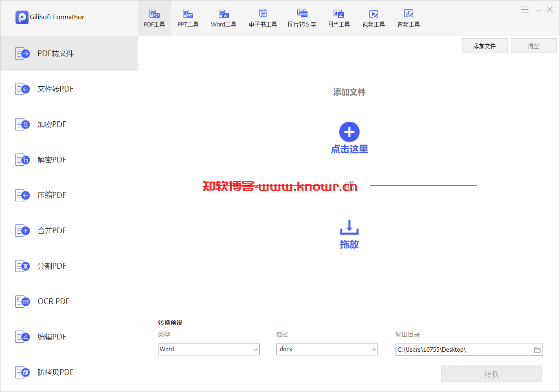
Task: Switch to the PPT工具 tab
Action: [188, 18]
